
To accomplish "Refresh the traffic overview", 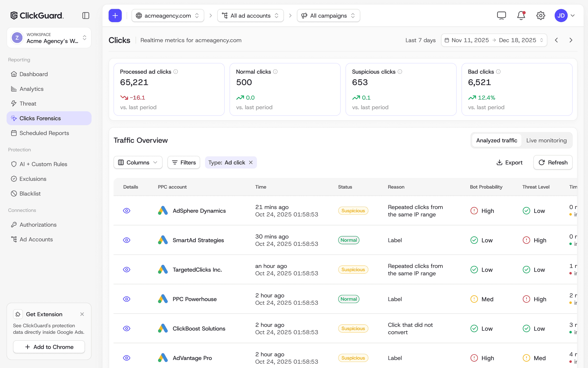I will [553, 162].
